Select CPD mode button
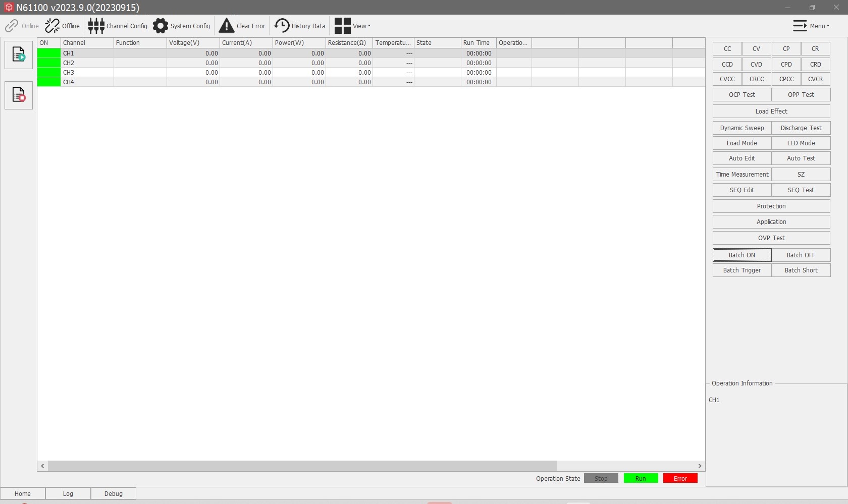 (786, 64)
